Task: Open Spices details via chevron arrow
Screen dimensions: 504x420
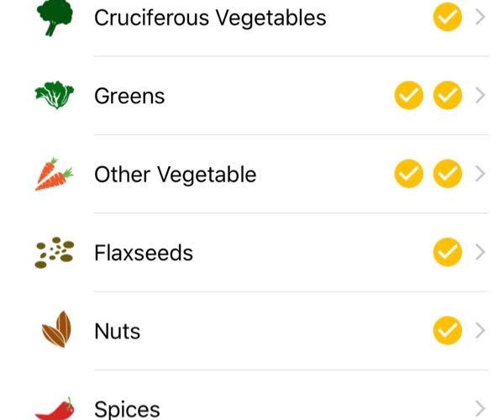Action: [480, 409]
